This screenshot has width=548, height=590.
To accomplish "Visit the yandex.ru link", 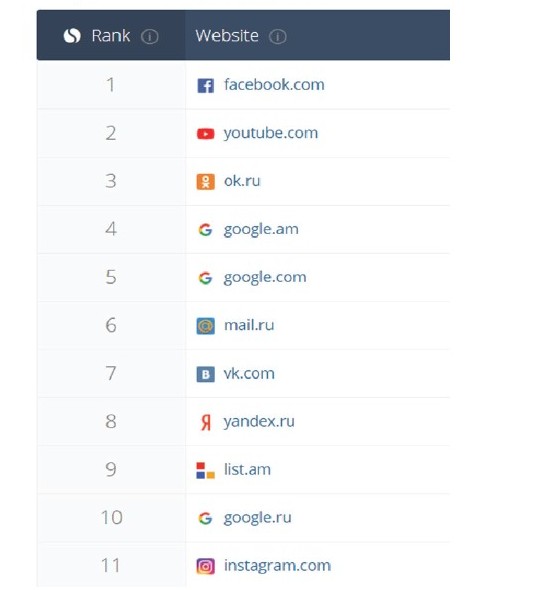I will point(259,422).
